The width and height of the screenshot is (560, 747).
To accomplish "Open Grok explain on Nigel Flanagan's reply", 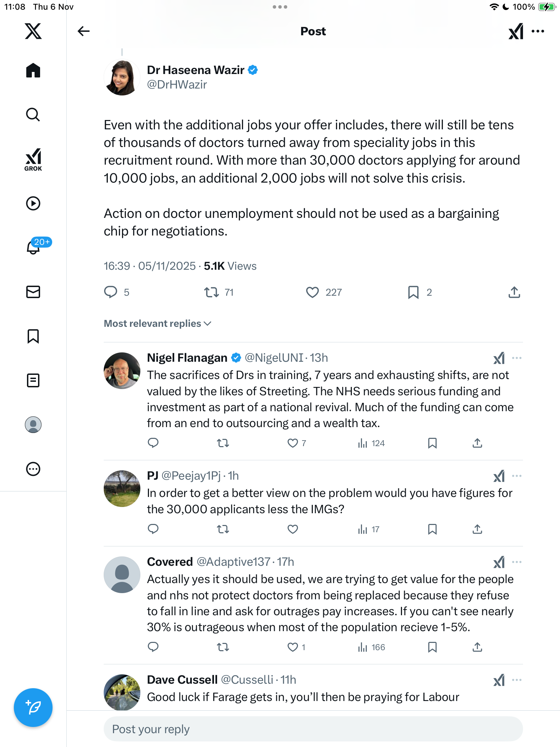I will pos(499,358).
